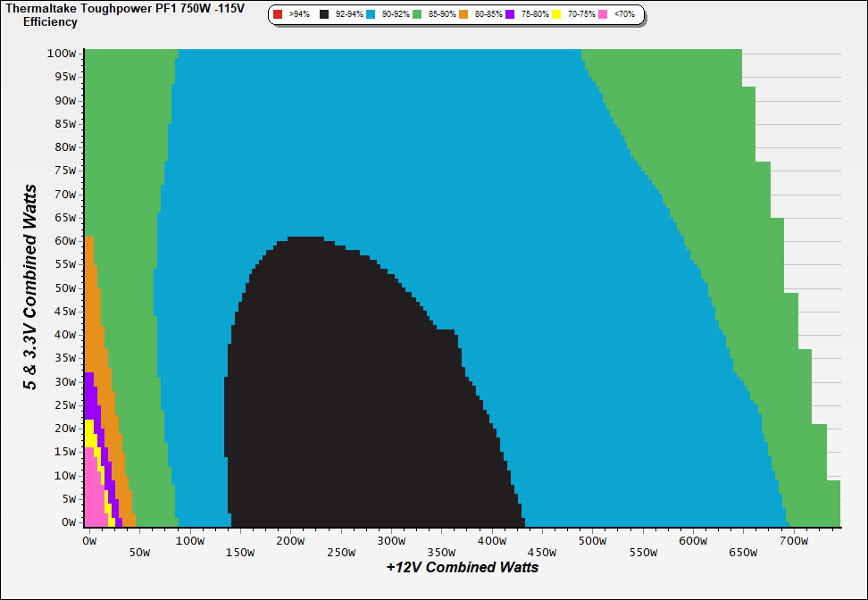868x600 pixels.
Task: Click the 5 & 3.3V Combined Watts label
Action: click(30, 287)
